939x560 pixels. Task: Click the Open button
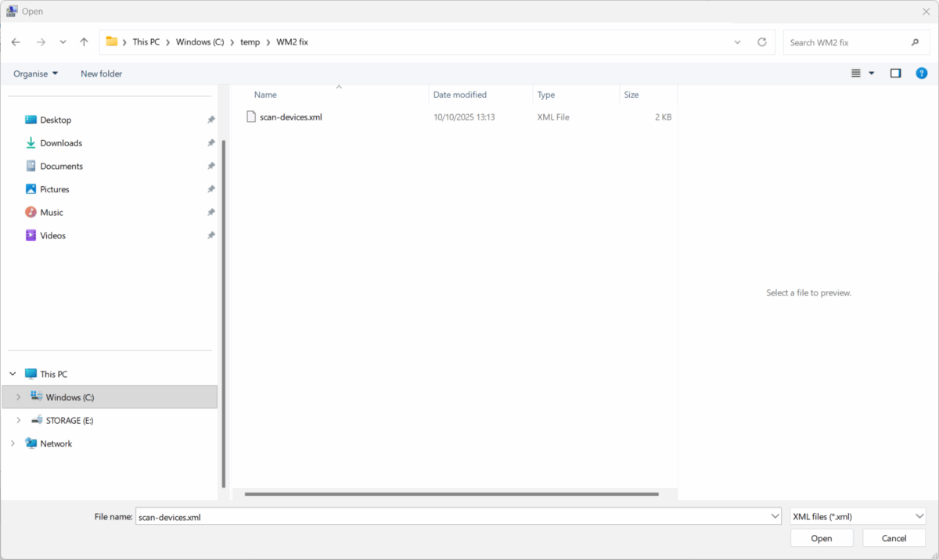[x=821, y=537]
